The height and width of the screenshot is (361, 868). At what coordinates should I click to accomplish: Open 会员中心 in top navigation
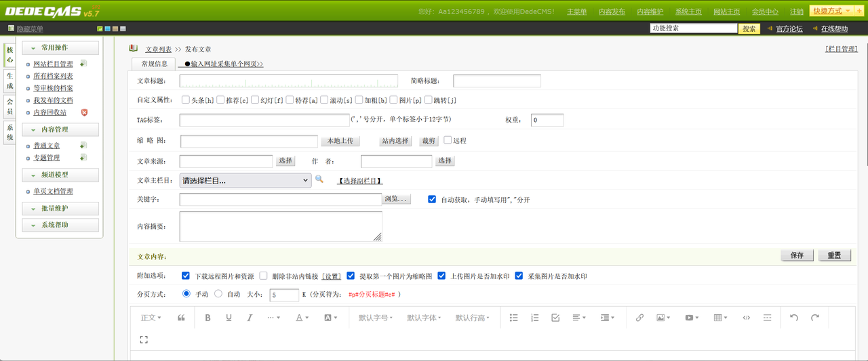click(765, 12)
